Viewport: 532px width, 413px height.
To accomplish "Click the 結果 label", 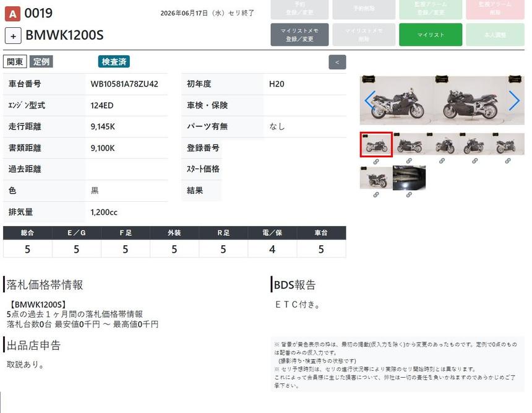I will [x=195, y=191].
